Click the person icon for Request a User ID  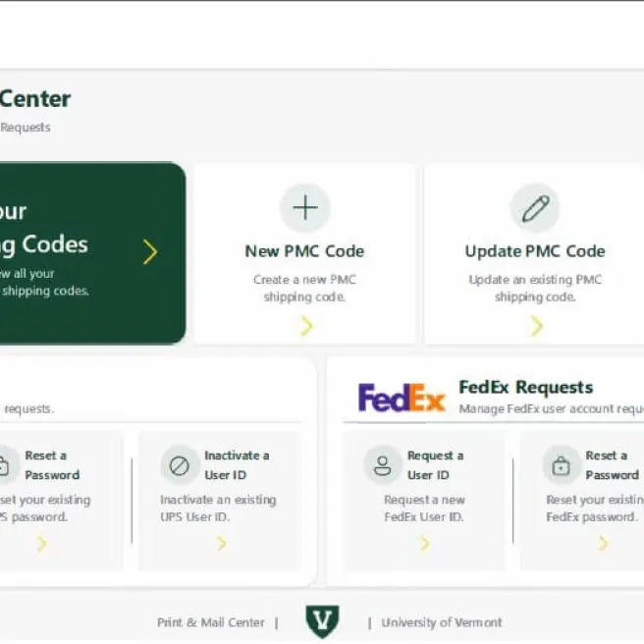[383, 465]
